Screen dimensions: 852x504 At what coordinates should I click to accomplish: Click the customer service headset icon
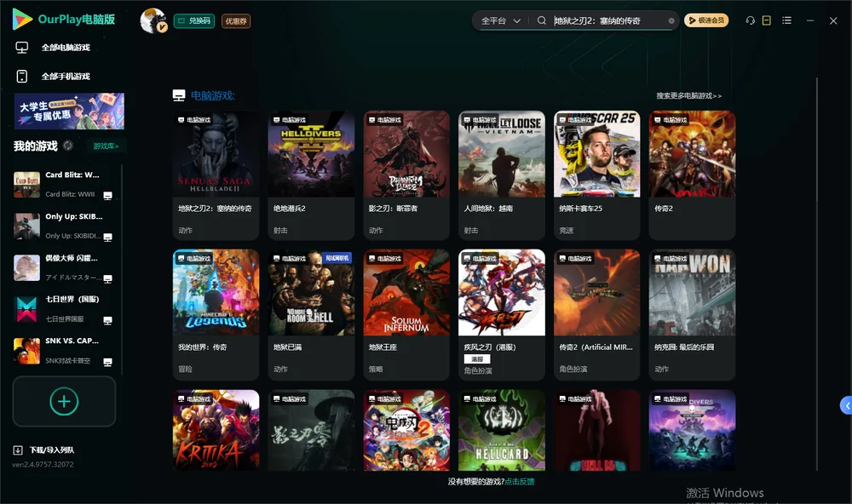pos(751,20)
